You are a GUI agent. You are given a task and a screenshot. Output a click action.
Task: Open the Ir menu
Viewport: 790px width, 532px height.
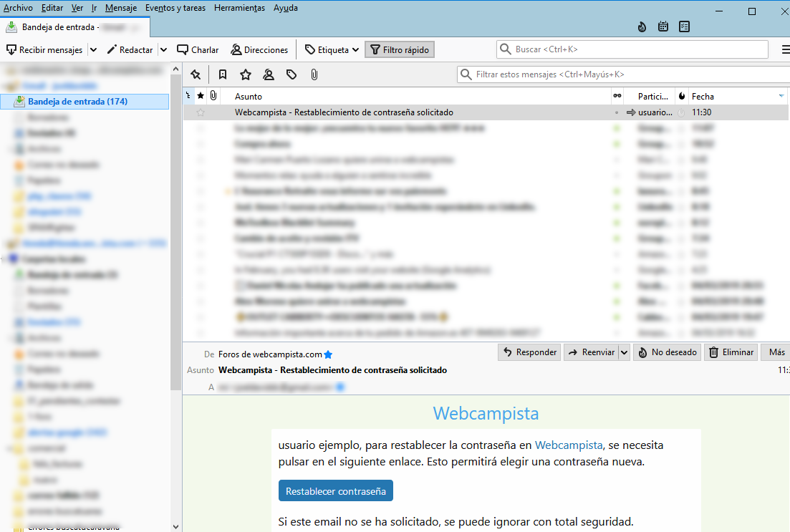pyautogui.click(x=95, y=8)
